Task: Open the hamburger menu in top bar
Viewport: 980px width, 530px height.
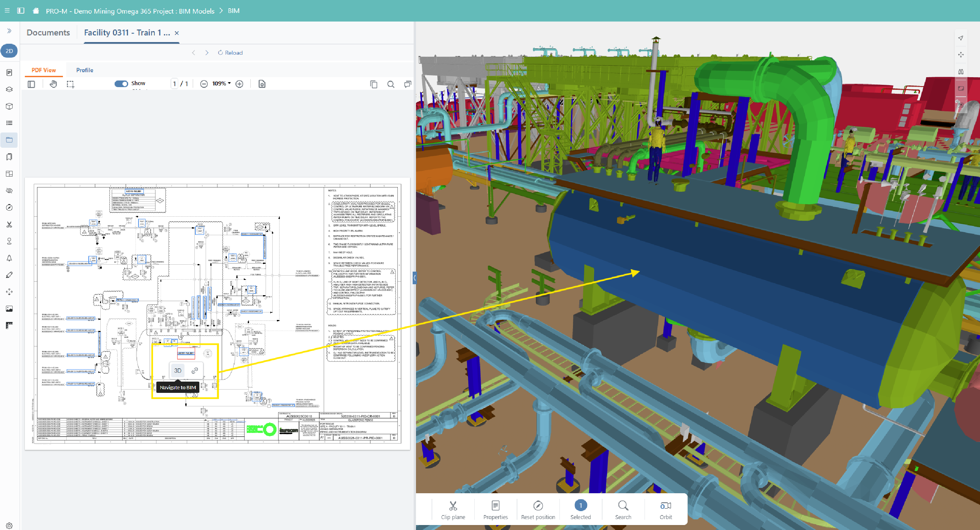Action: click(x=7, y=11)
